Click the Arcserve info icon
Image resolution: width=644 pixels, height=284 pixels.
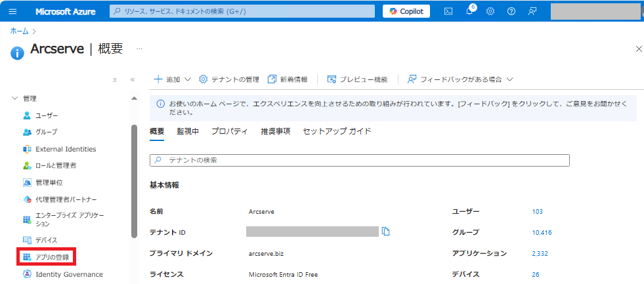click(x=17, y=53)
